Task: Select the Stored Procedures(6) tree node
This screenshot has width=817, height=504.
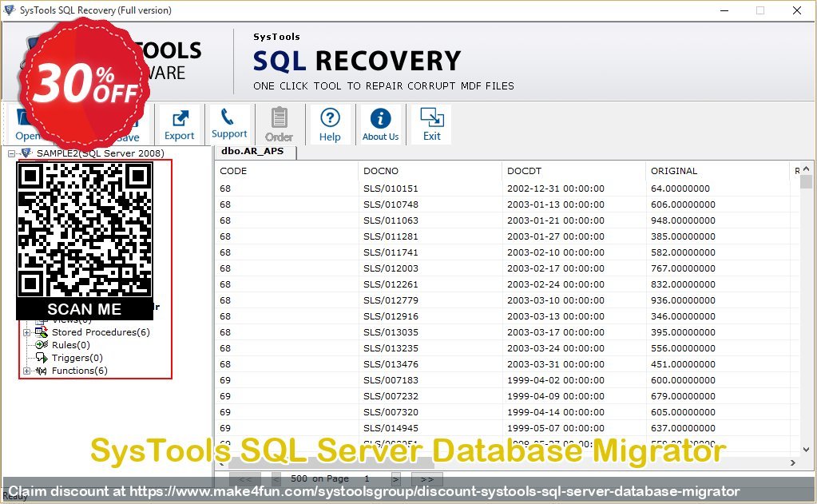Action: tap(101, 332)
